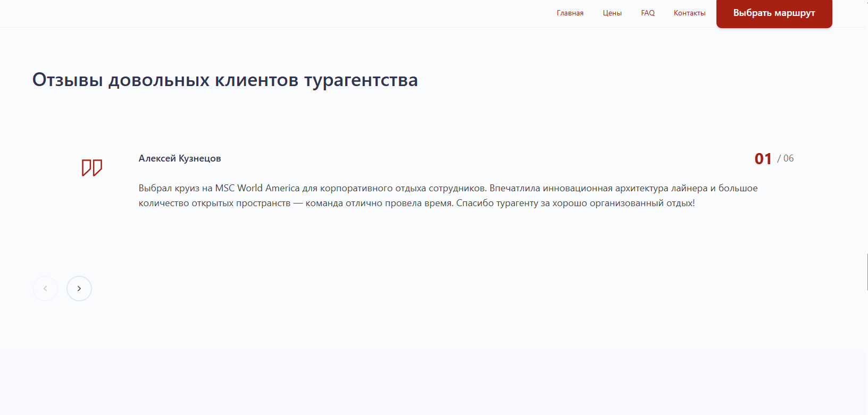Click the ship name MSC World America

coord(257,188)
